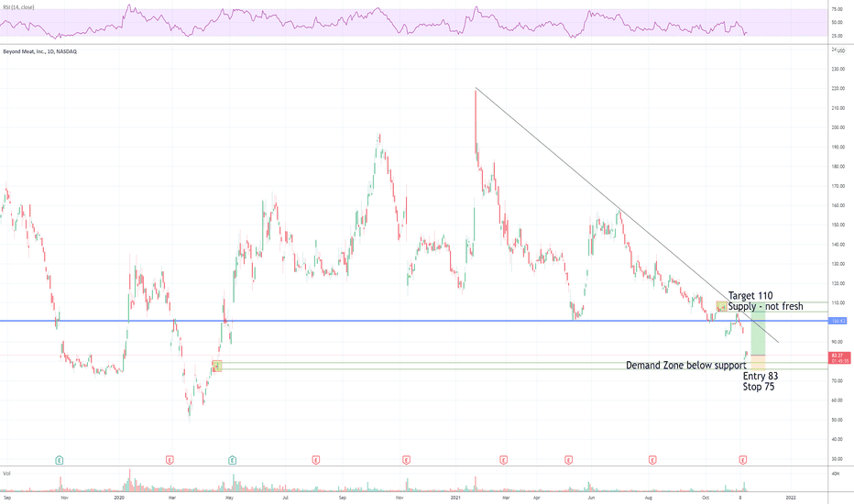Click the 'Apr' label on time axis

pos(536,498)
